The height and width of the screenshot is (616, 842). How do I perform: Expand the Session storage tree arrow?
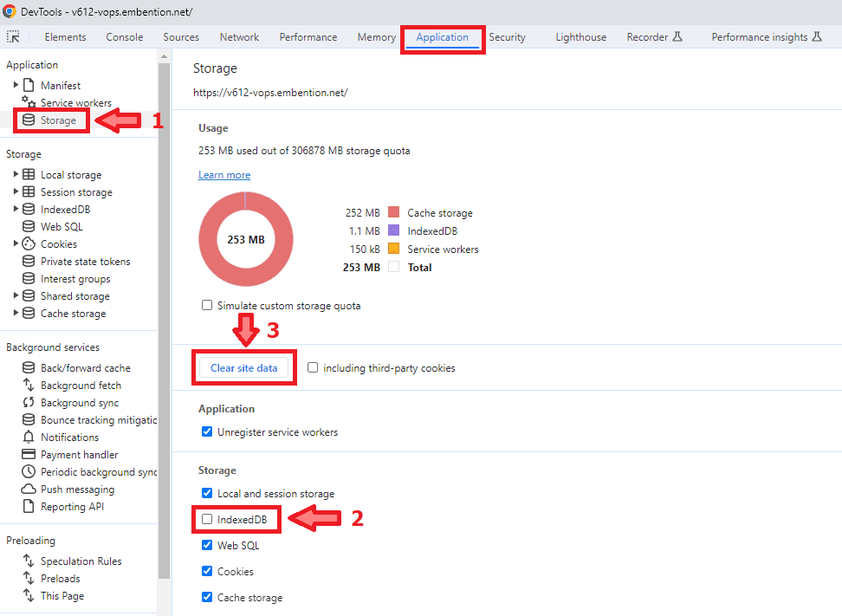pyautogui.click(x=16, y=192)
